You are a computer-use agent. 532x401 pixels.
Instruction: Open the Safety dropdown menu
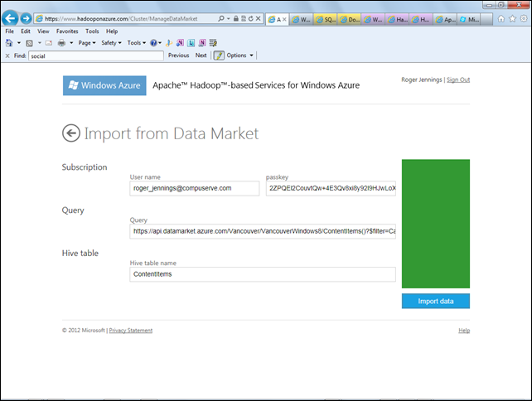(111, 43)
